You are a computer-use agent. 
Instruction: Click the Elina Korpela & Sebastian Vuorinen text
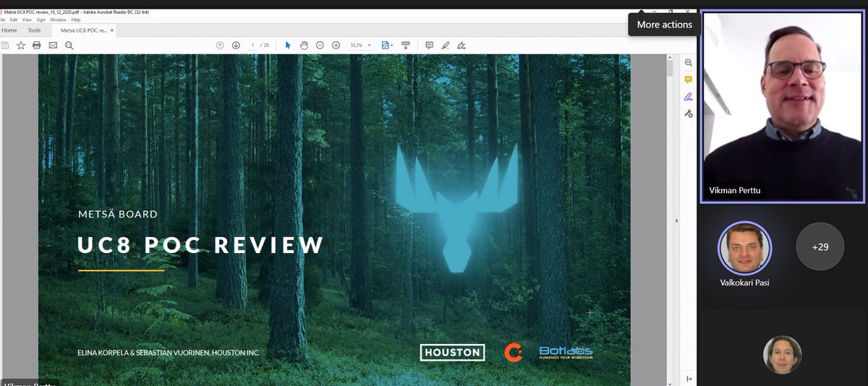(x=168, y=353)
